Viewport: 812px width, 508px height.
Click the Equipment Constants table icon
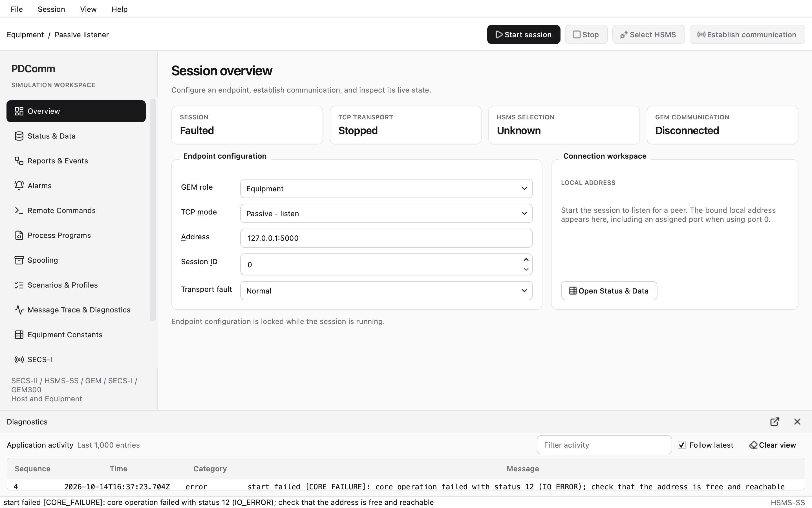[19, 335]
